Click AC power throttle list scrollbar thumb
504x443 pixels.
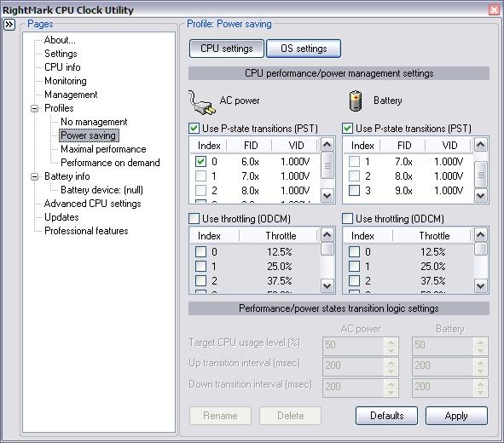(327, 250)
